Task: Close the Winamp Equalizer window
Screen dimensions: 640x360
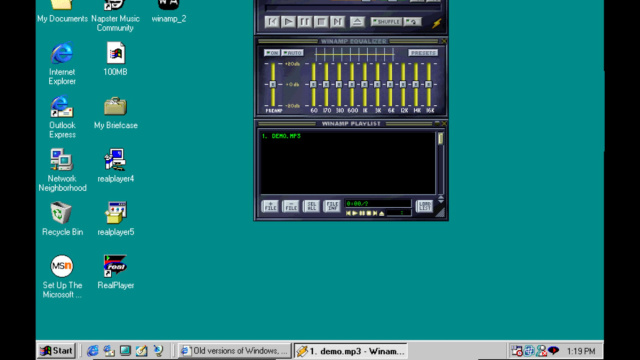Action: [x=444, y=41]
